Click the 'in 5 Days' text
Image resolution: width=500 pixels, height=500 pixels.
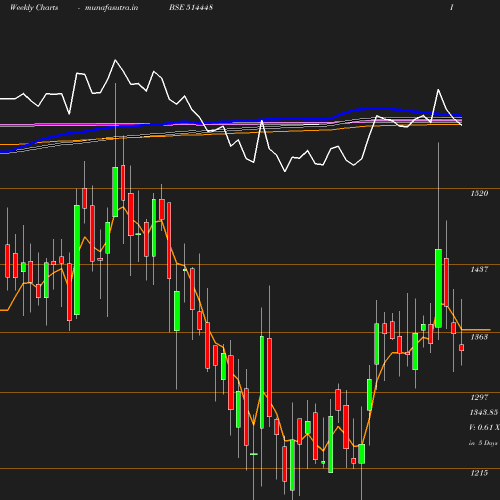(x=483, y=443)
